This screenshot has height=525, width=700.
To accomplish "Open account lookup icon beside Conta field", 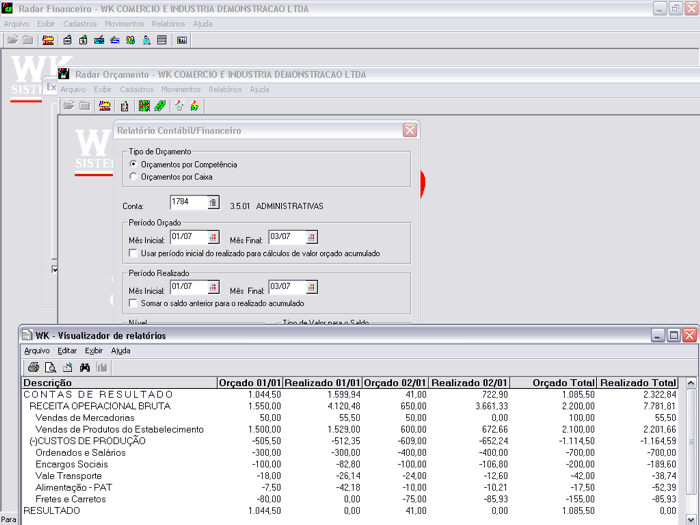I will coord(212,203).
